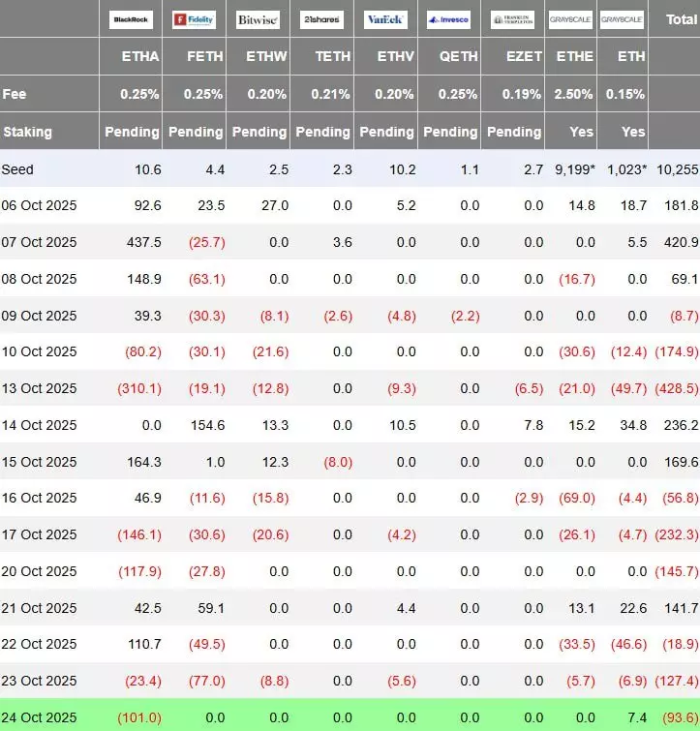Select the FETH ticker column header
Image resolution: width=700 pixels, height=731 pixels.
205,57
